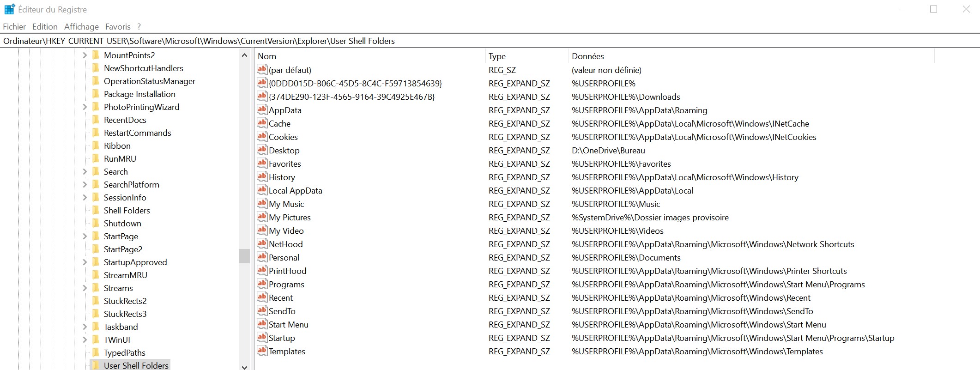Select the Templates value name
Image resolution: width=980 pixels, height=370 pixels.
[287, 352]
